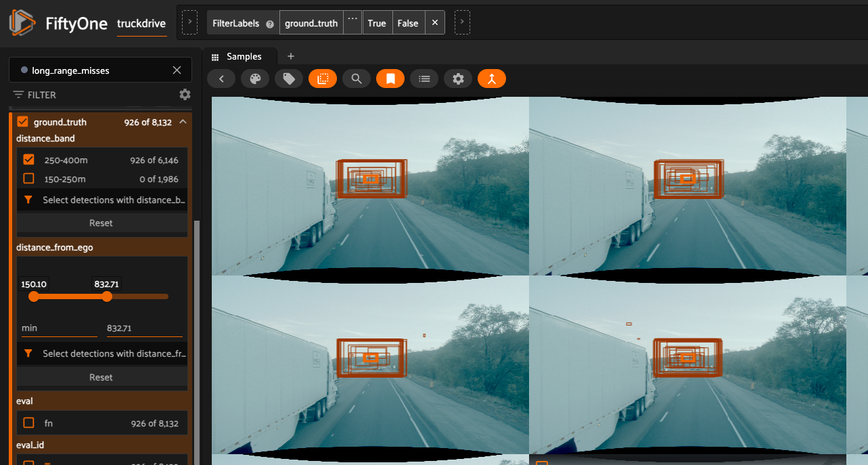
Task: Adjust the distance_from_ego minimum slider handle
Action: pyautogui.click(x=33, y=296)
